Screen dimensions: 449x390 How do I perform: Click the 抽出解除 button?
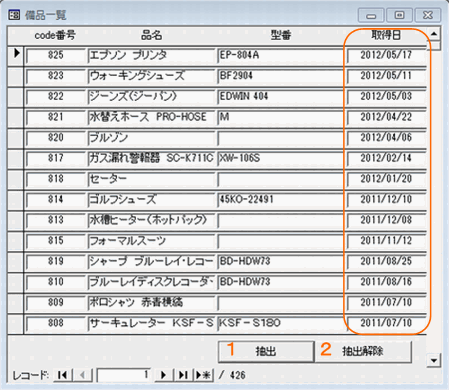(x=363, y=351)
